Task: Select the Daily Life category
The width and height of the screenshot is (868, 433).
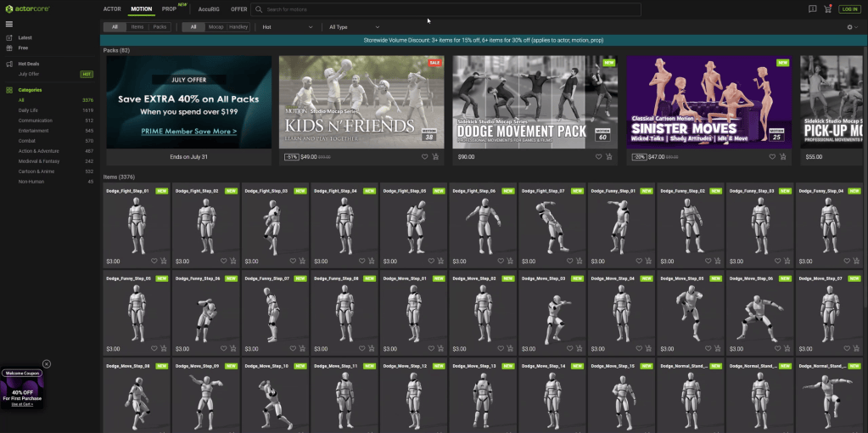Action: coord(28,110)
